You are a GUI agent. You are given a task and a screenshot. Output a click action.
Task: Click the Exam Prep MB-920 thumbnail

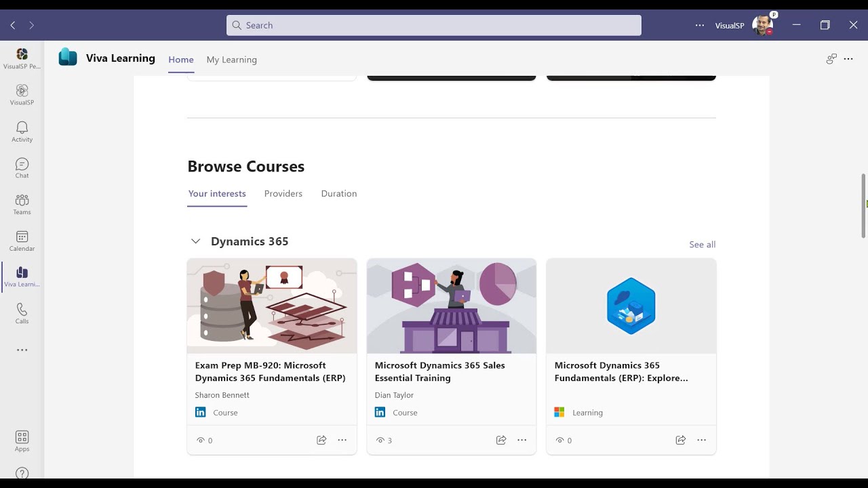[x=272, y=306]
